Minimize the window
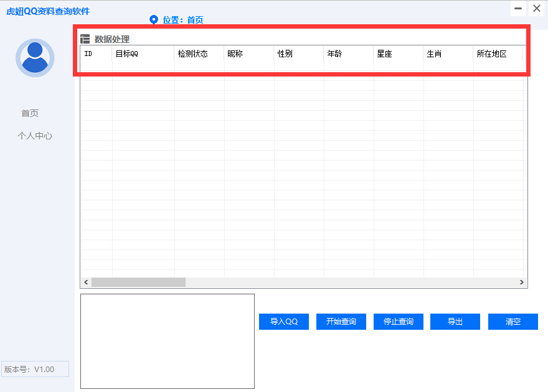Viewport: 548px width, 392px height. point(518,8)
